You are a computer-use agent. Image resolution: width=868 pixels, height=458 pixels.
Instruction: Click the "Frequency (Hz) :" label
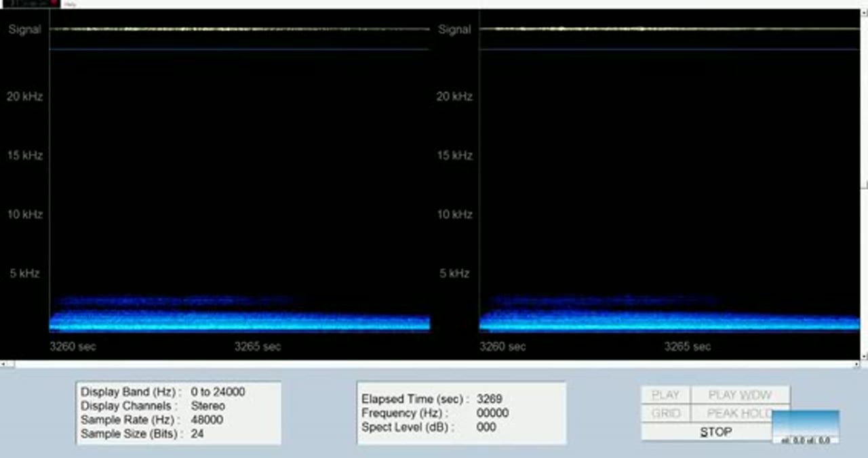[x=406, y=413]
